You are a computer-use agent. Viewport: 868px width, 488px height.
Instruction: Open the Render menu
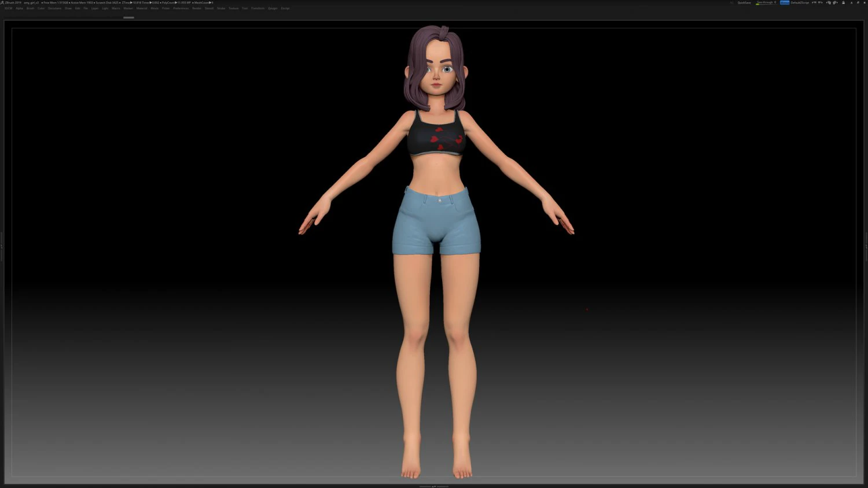[x=197, y=8]
